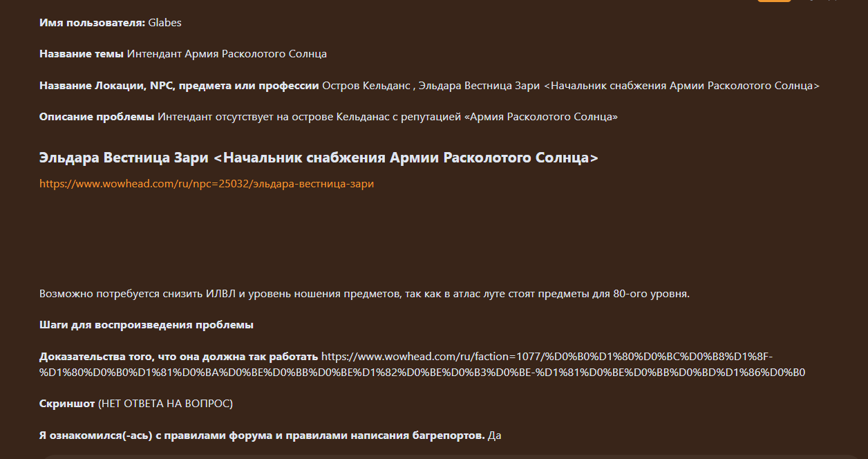The image size is (868, 459).
Task: Click the 'Название темы' label
Action: (82, 53)
